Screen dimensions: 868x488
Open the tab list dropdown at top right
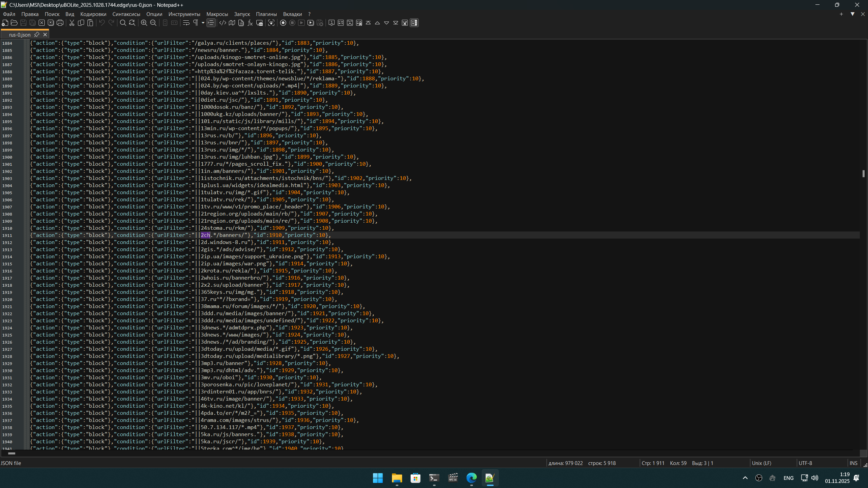pos(853,14)
